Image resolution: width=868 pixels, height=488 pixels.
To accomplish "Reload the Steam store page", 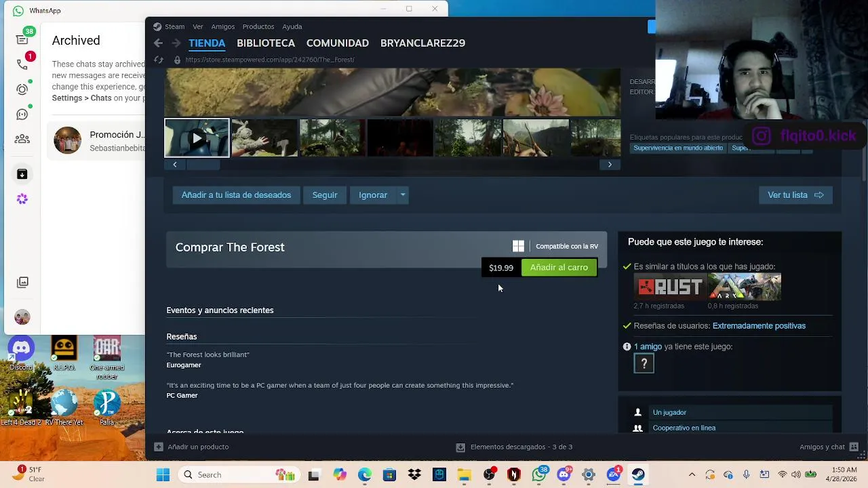I will tap(158, 60).
